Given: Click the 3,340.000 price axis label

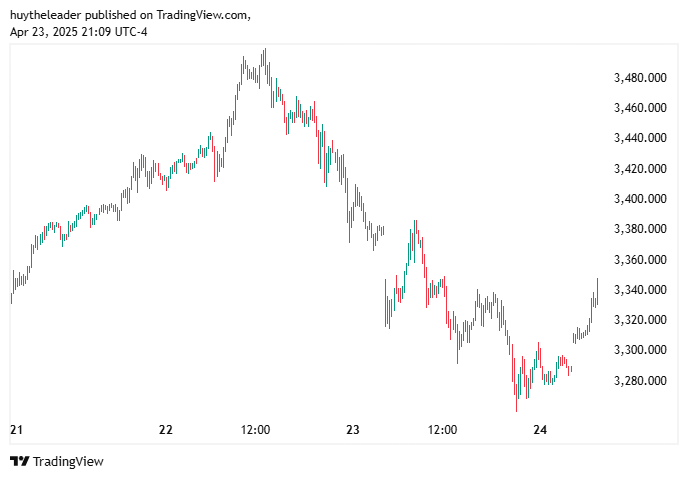Looking at the screenshot, I should [x=640, y=290].
